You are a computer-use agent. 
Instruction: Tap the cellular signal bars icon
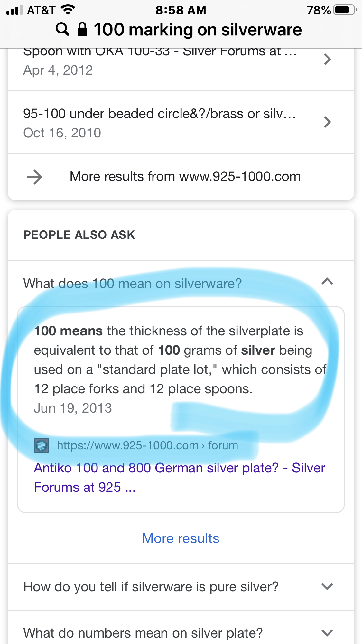tap(14, 10)
